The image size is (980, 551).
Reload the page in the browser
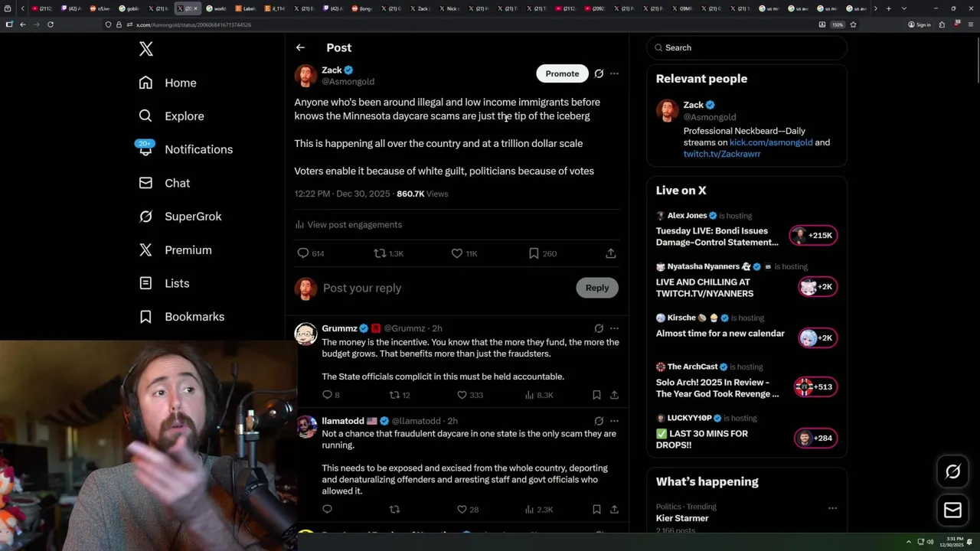tap(51, 24)
